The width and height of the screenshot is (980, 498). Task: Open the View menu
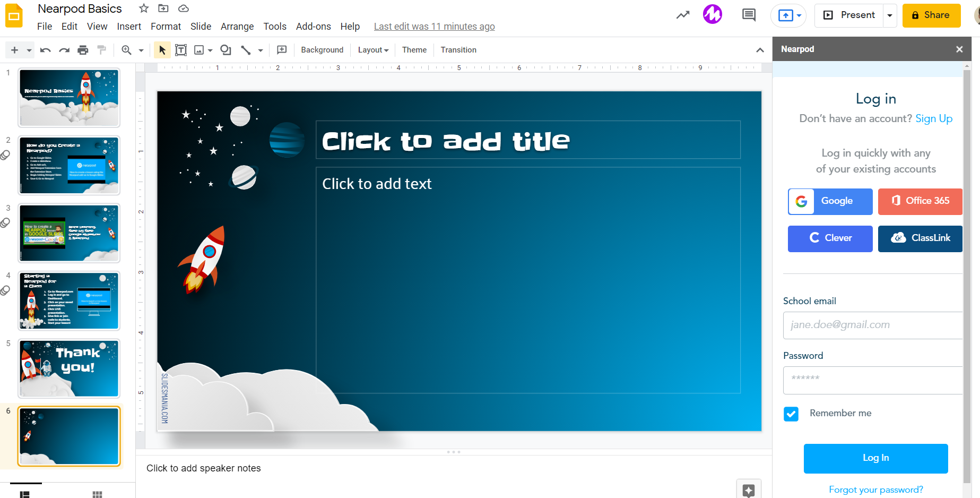pyautogui.click(x=97, y=27)
